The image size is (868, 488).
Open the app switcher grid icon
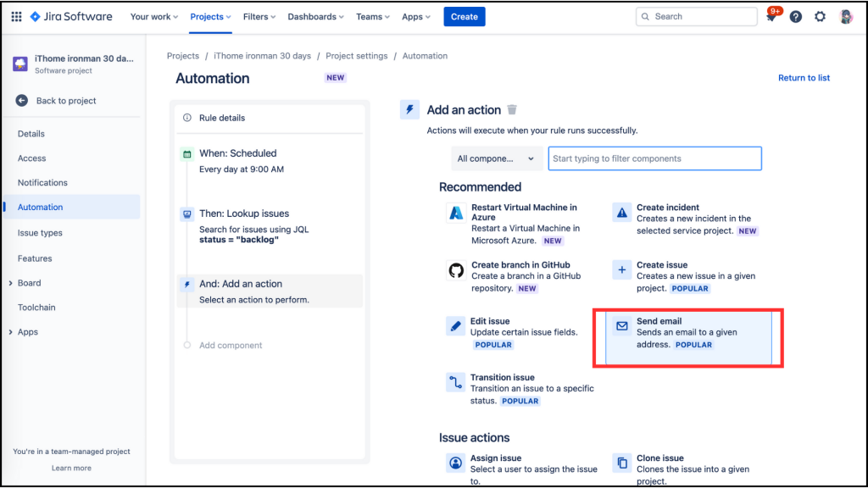coord(17,17)
